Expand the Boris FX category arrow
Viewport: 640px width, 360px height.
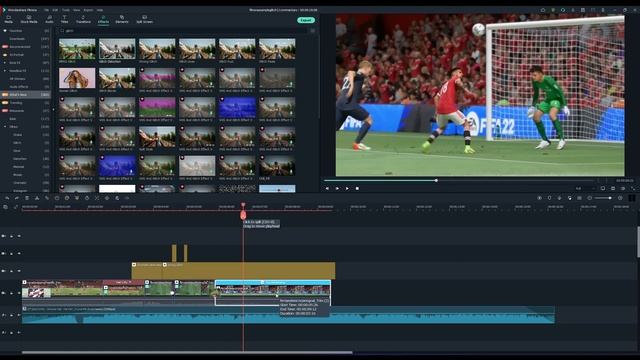click(5, 62)
